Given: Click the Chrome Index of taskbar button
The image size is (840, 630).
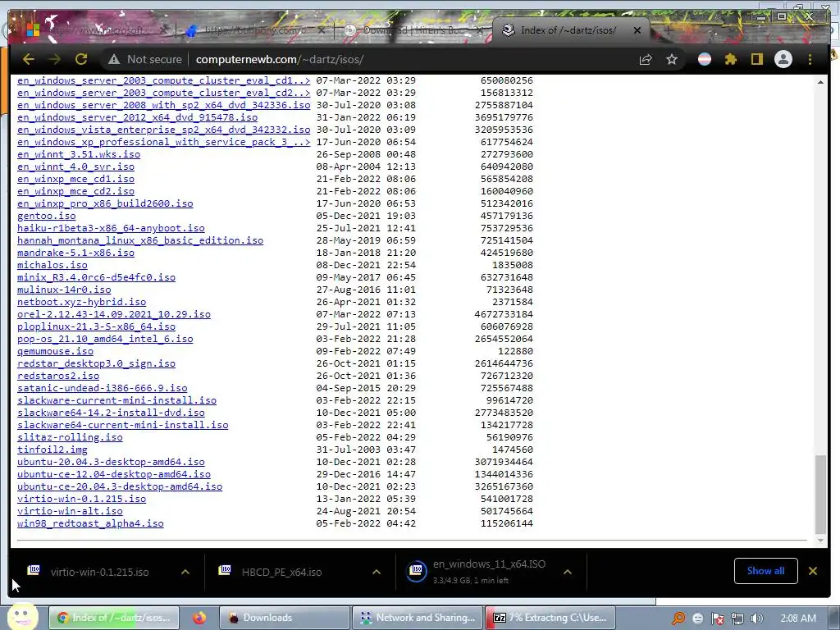Looking at the screenshot, I should [114, 618].
